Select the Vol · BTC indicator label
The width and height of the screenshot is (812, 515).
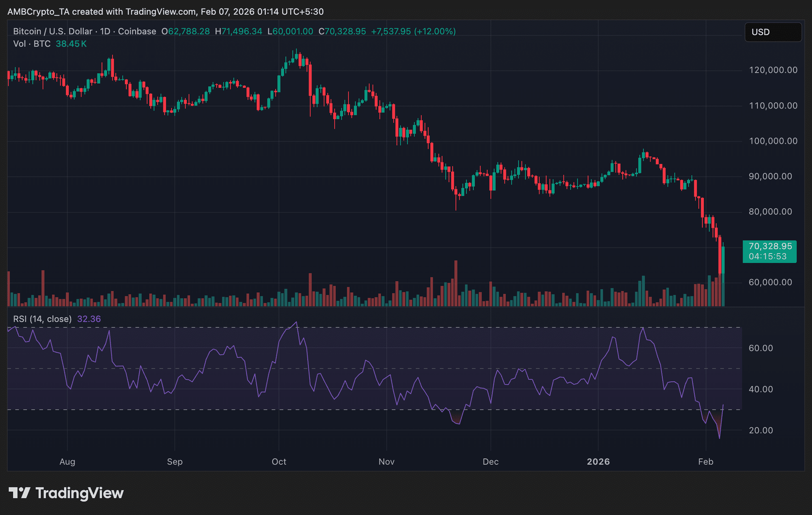pyautogui.click(x=31, y=44)
